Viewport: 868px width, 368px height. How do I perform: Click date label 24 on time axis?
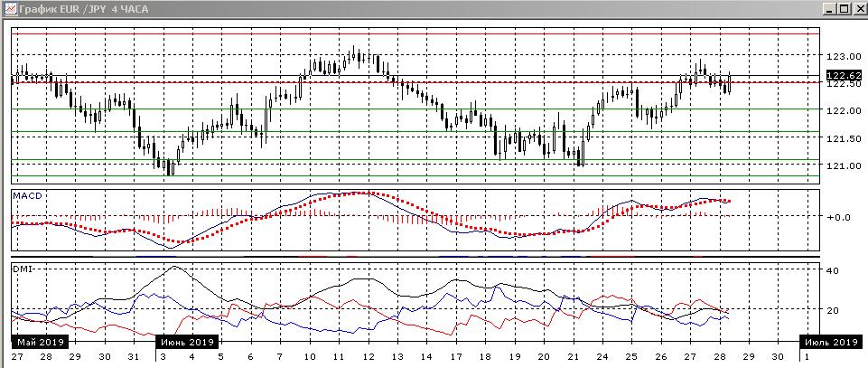click(x=602, y=356)
